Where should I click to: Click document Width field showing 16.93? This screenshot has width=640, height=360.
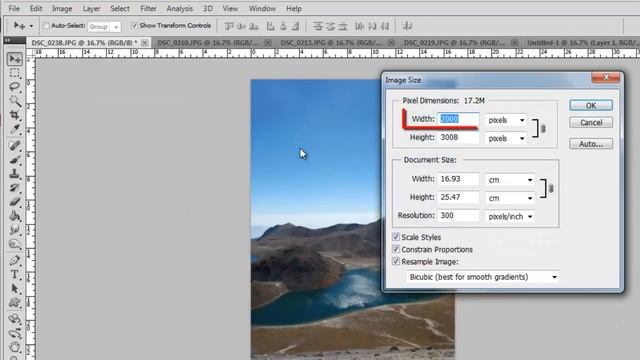click(458, 179)
